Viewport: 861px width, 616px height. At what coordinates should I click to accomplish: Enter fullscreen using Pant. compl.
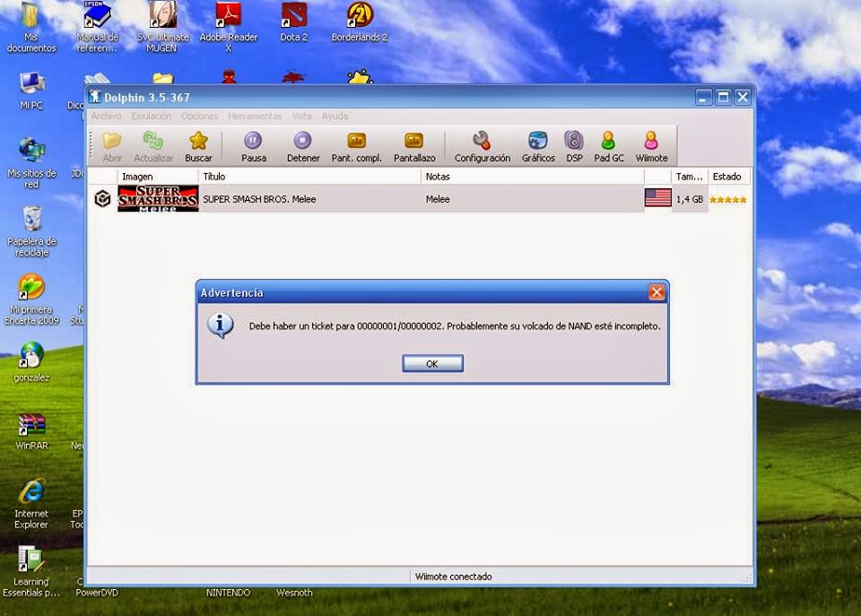(x=357, y=143)
